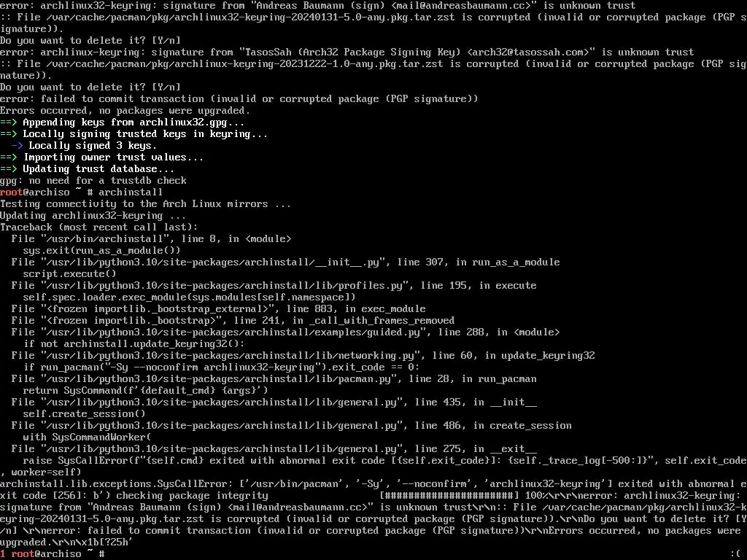This screenshot has height=560, width=747.
Task: Click the green arrow before 'Importing owner trust values'
Action: coord(9,157)
